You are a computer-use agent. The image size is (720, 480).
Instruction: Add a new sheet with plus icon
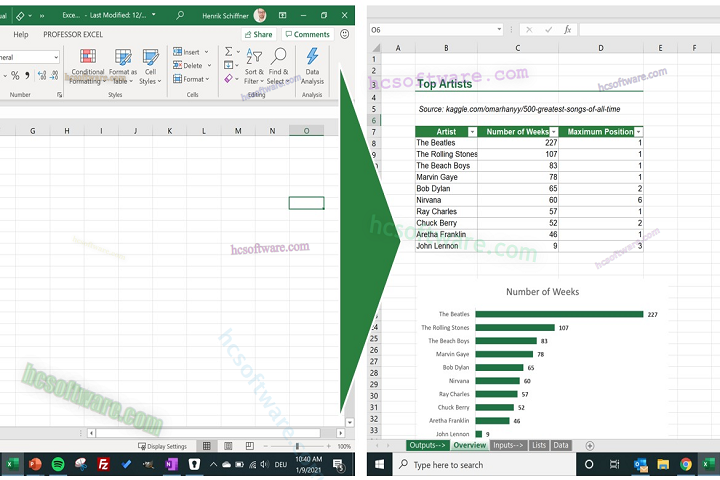[x=590, y=446]
